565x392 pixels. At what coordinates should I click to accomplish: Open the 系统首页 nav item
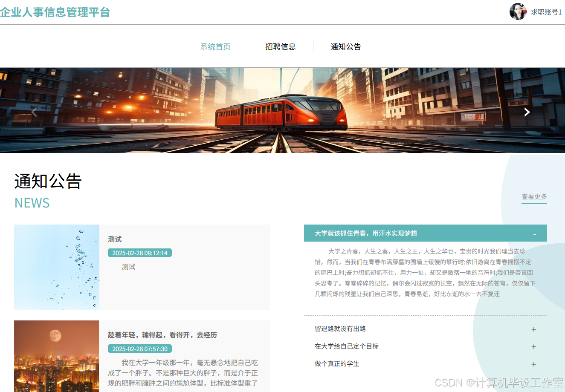tap(215, 46)
